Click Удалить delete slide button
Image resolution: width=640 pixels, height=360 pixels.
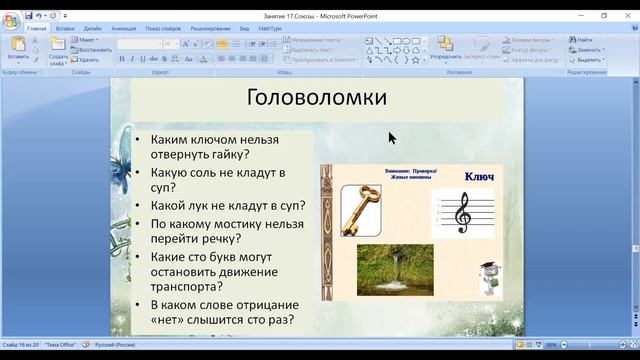[85, 60]
